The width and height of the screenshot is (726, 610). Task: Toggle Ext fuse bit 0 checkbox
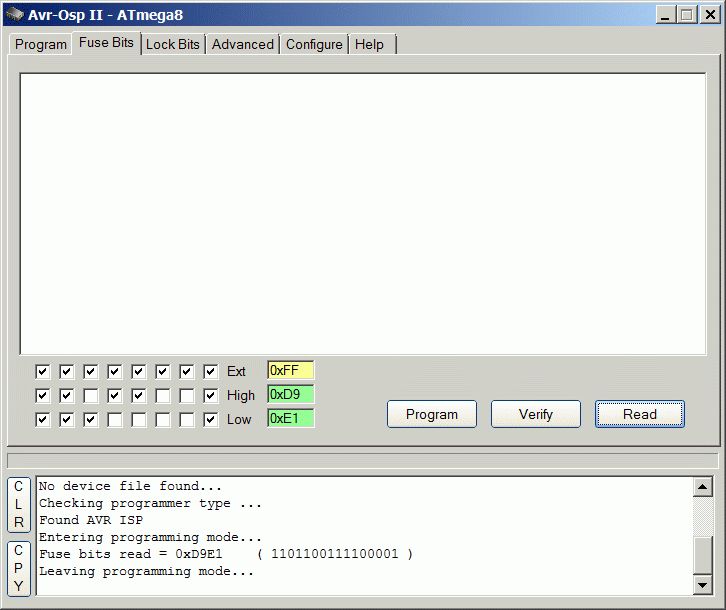[211, 371]
